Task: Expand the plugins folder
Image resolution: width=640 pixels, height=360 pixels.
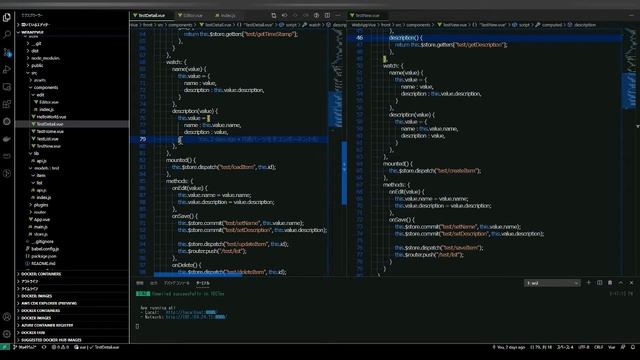Action: point(41,205)
